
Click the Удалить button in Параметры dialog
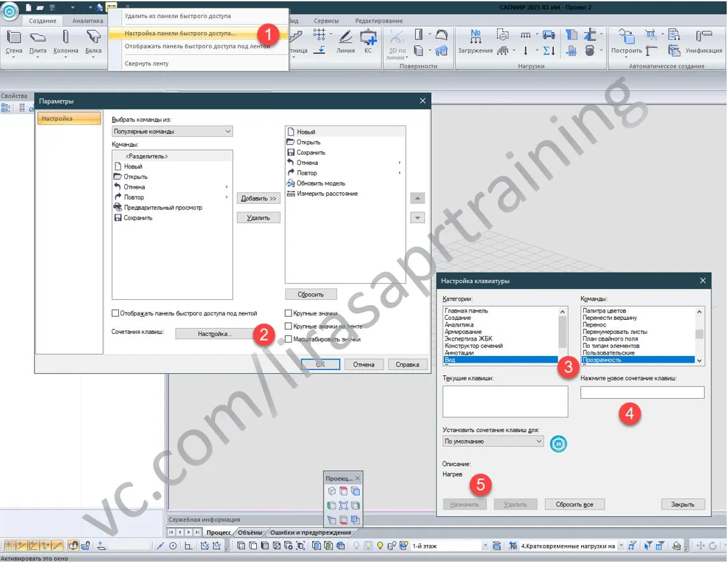click(x=259, y=218)
